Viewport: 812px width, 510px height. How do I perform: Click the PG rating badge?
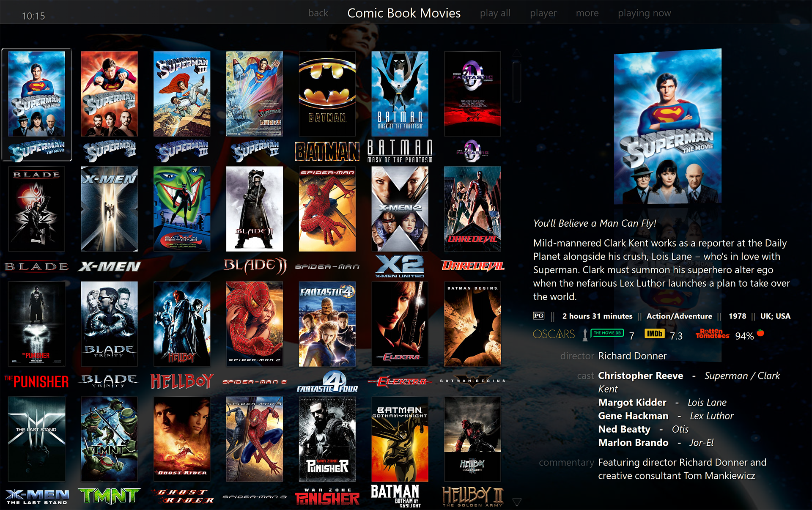point(539,316)
